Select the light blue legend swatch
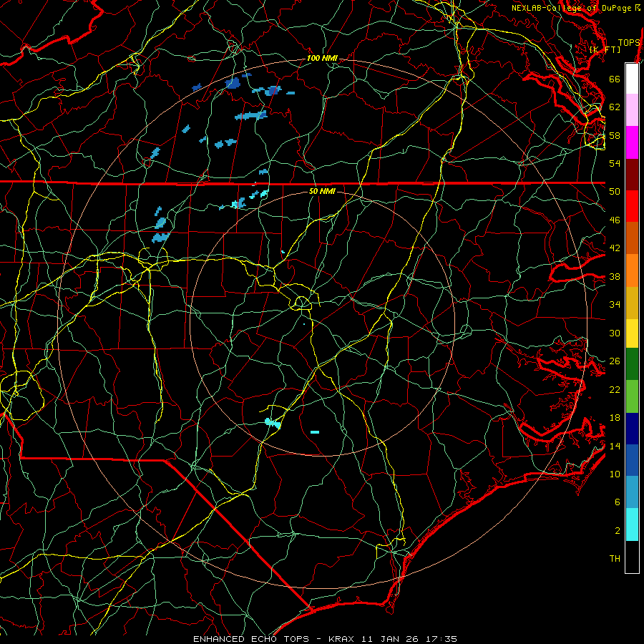The width and height of the screenshot is (644, 644). coord(632,492)
